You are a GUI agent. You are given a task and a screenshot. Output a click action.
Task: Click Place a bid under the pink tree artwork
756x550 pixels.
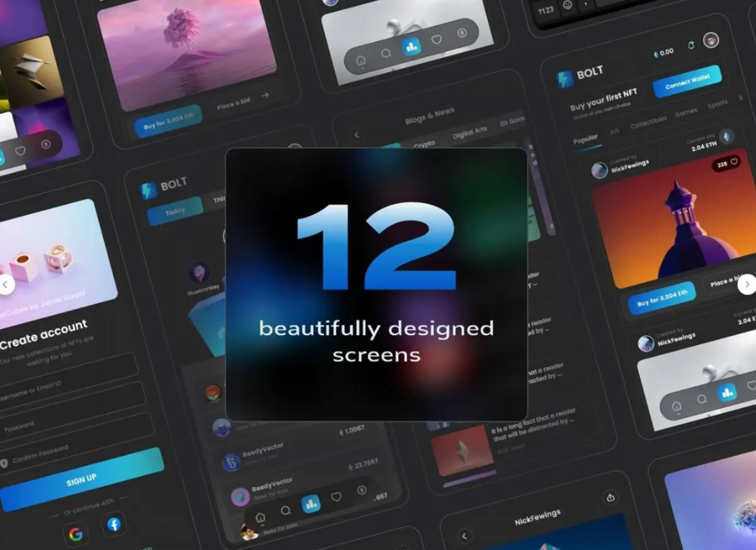[234, 103]
